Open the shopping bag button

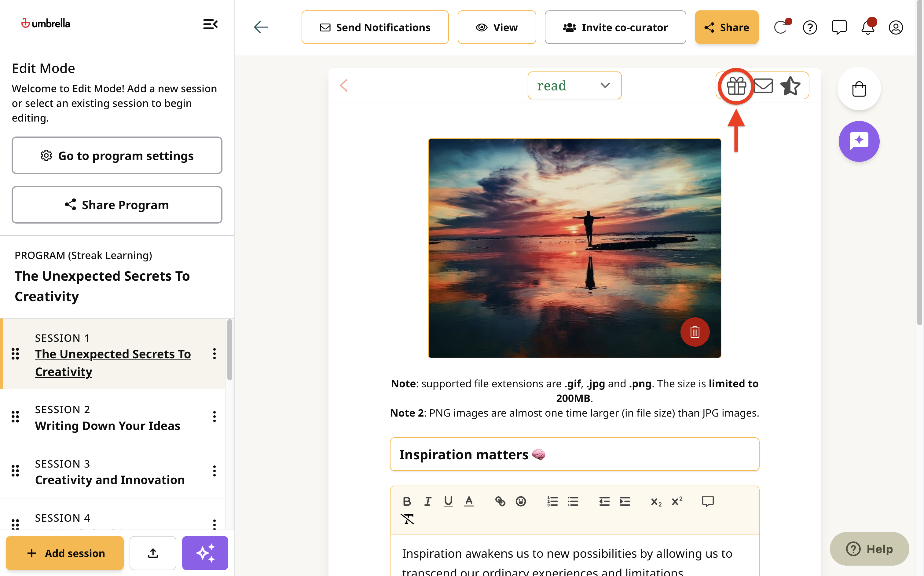coord(859,89)
